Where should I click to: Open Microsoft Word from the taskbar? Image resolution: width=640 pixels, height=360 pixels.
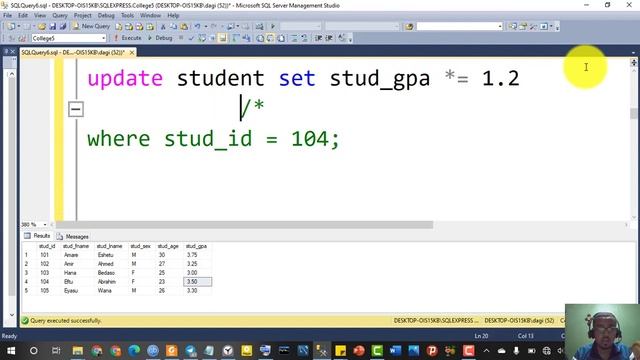395,351
